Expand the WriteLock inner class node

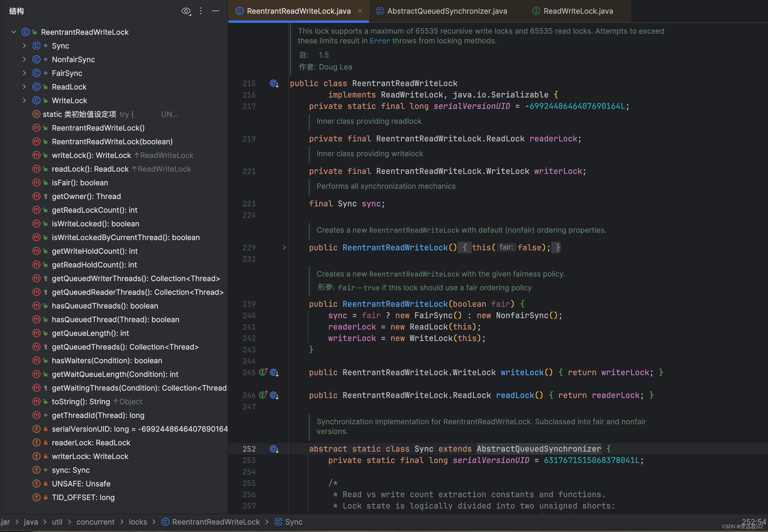pos(24,100)
